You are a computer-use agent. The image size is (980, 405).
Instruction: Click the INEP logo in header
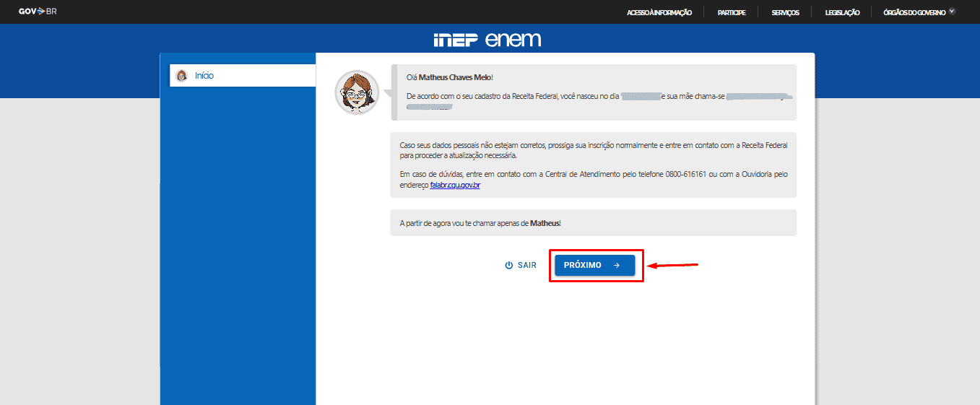click(x=455, y=40)
